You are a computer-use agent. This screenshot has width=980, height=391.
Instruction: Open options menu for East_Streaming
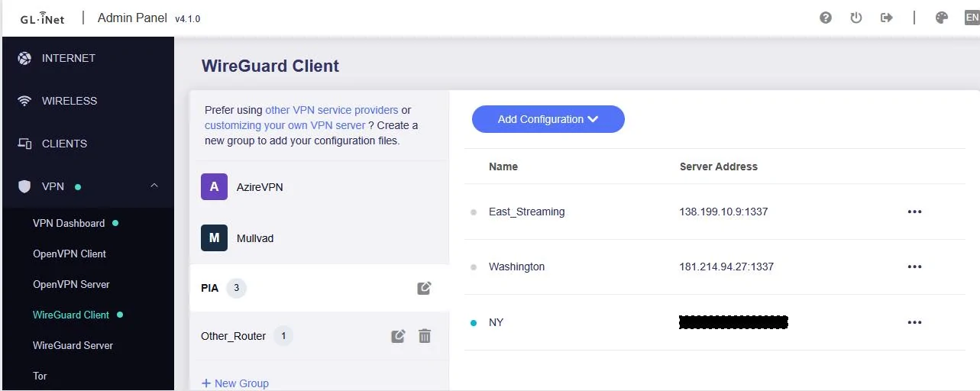914,212
